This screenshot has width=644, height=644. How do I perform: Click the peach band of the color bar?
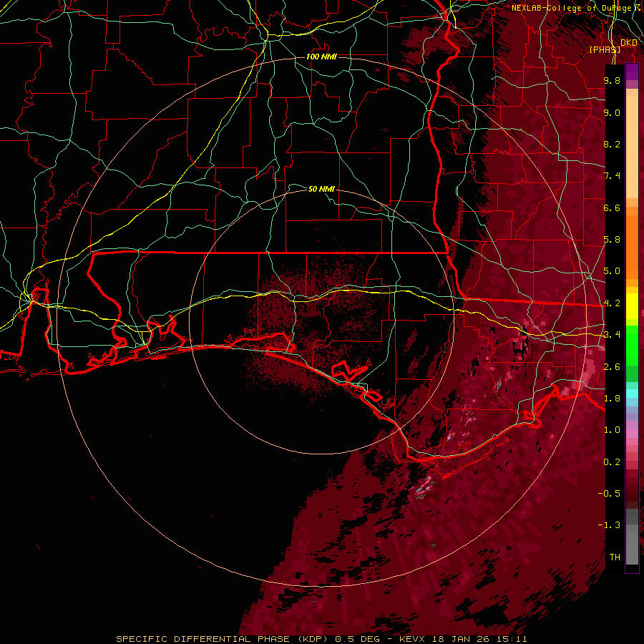point(632,147)
